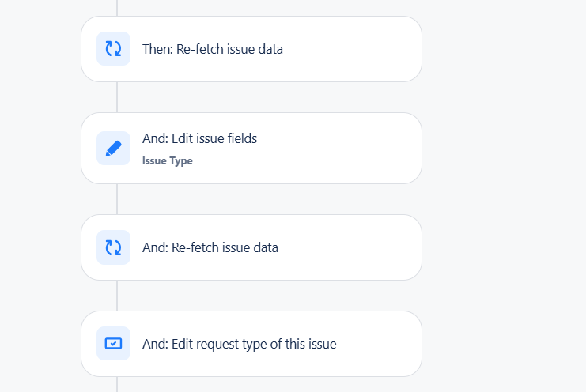Select the 'And: Edit issue fields' title text
Viewport: 586px width, 392px height.
coord(199,138)
